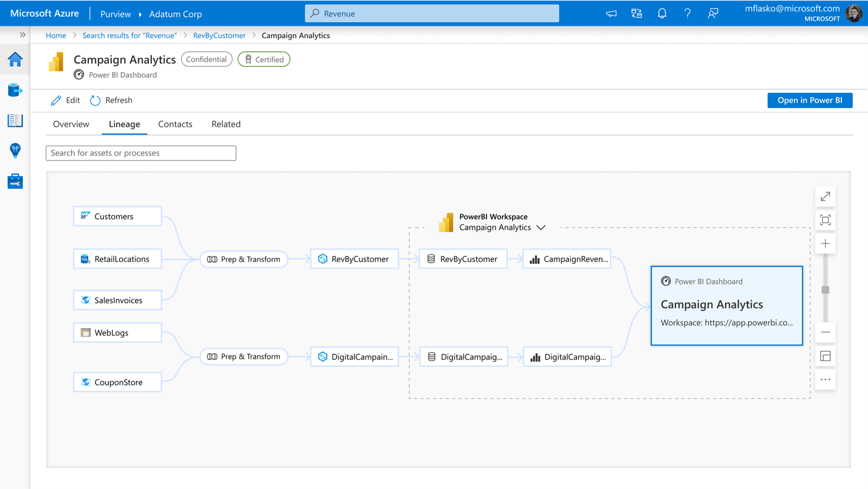This screenshot has height=489, width=868.
Task: Open the help question mark icon
Action: [687, 13]
